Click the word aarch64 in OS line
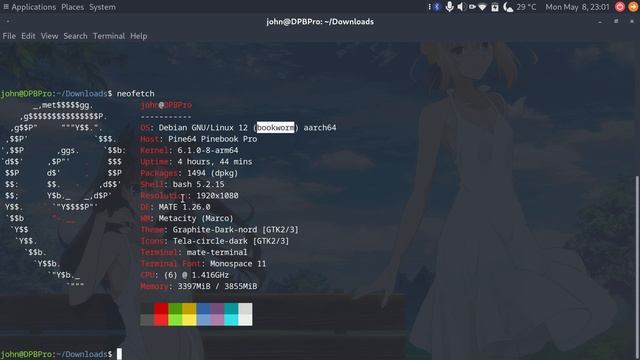Screen dimensions: 640x360 [320, 128]
